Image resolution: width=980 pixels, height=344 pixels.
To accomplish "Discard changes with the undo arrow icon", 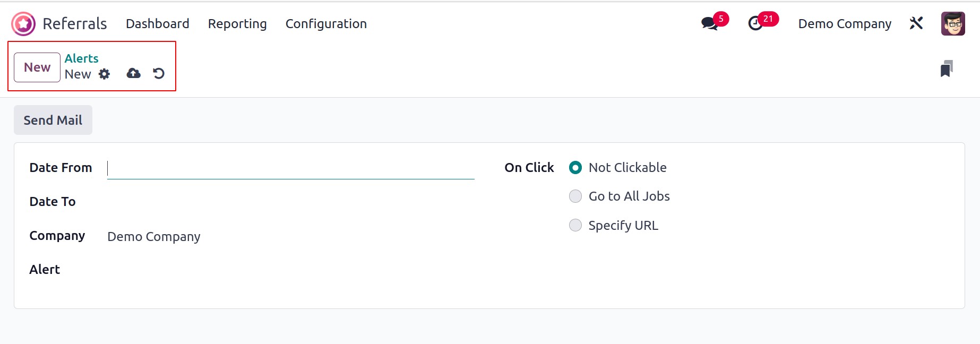I will [x=159, y=73].
